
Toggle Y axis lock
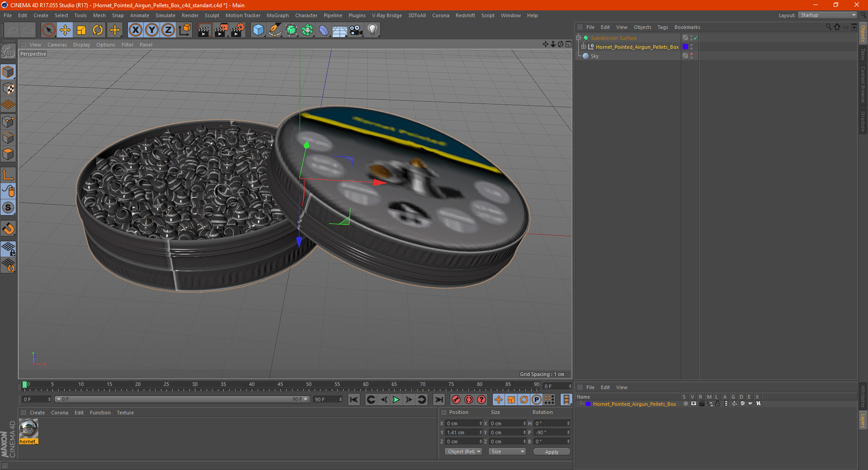pos(152,30)
